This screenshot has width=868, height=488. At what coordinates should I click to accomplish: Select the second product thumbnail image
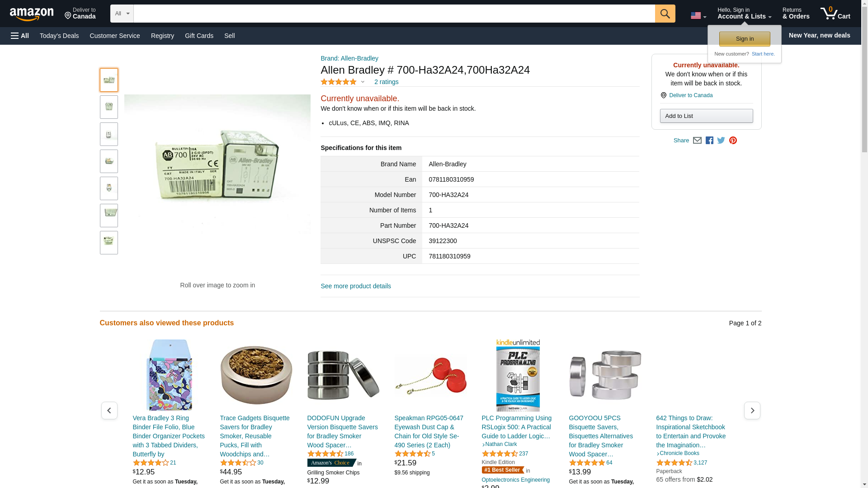pos(109,107)
